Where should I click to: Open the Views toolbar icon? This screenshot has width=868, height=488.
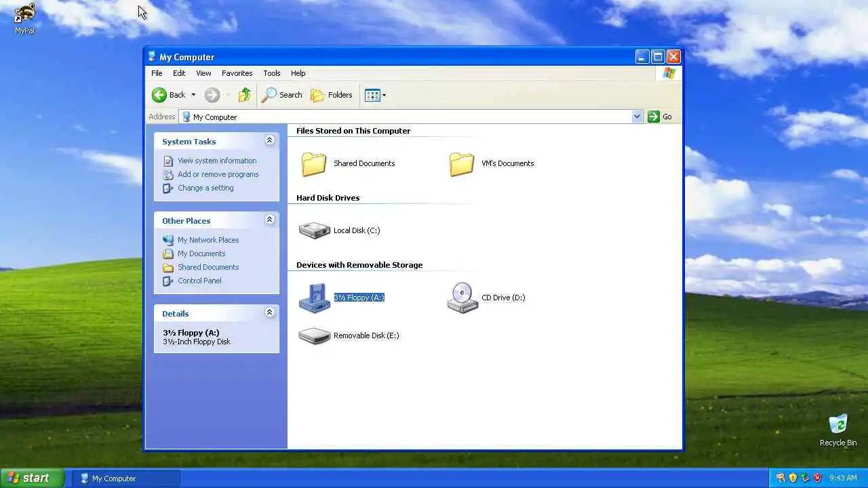[372, 95]
